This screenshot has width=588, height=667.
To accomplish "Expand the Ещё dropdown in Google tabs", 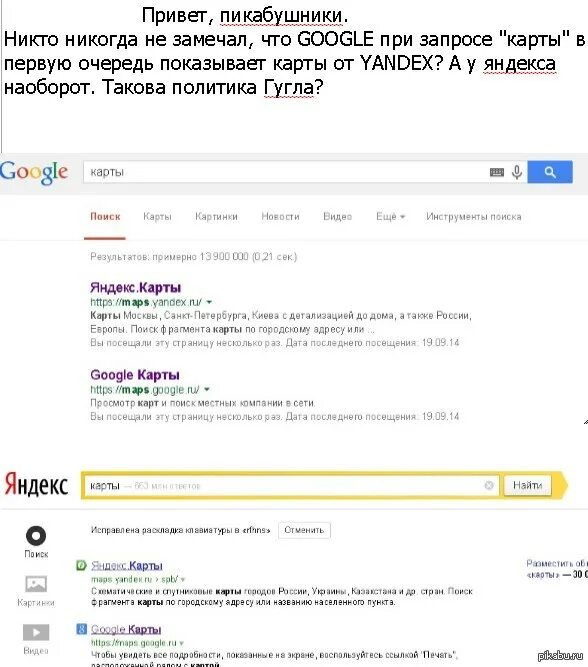I will [x=390, y=217].
